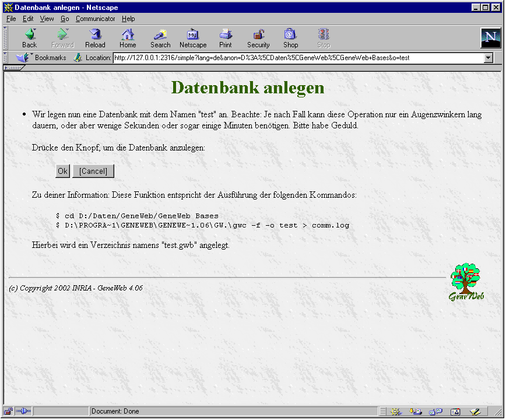Click the Netscape window title icon
The width and height of the screenshot is (506, 420).
(x=8, y=8)
